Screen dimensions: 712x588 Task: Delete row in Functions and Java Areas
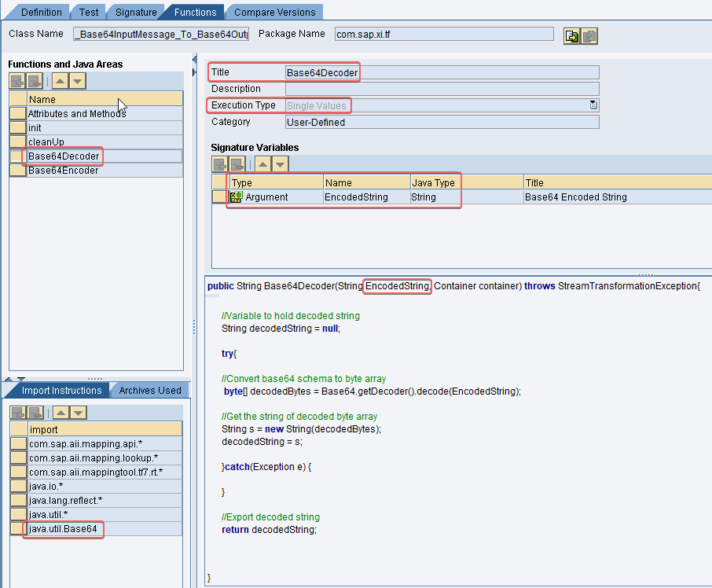(35, 82)
